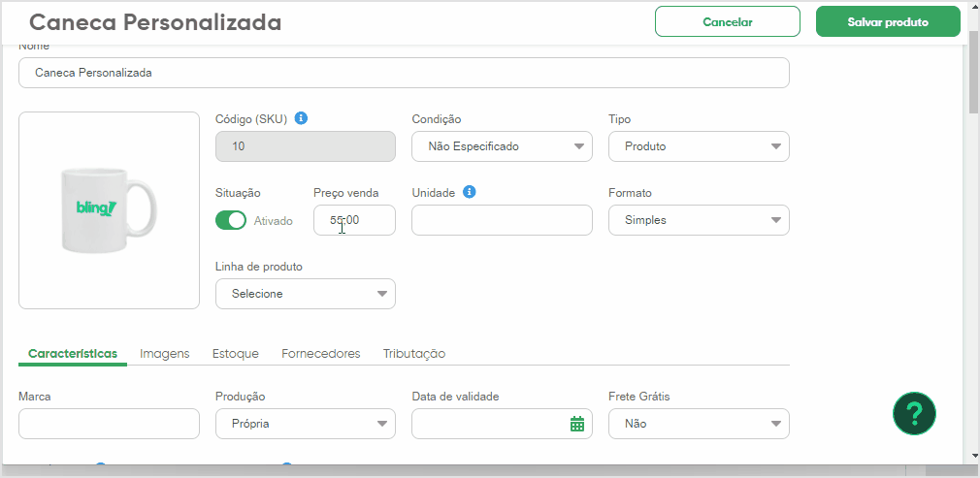Click the Salvar produto button

pyautogui.click(x=888, y=22)
